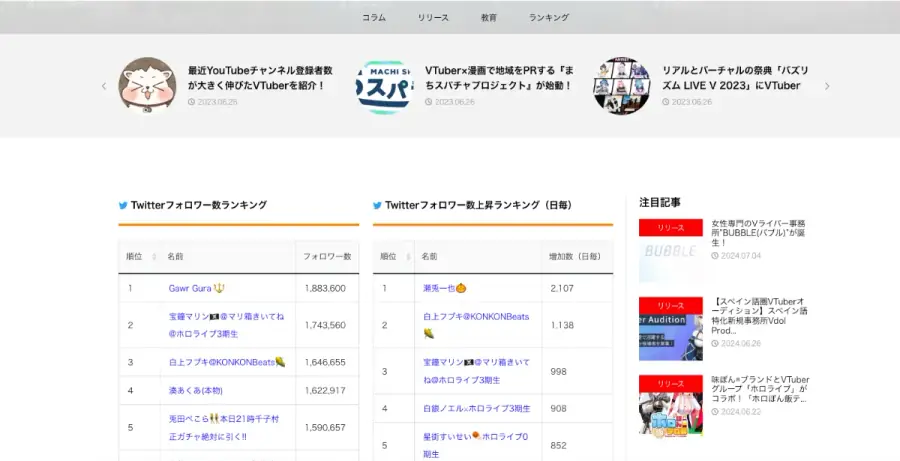Open 白上フブキ link in follower ranking
The height and width of the screenshot is (461, 900).
coord(227,362)
